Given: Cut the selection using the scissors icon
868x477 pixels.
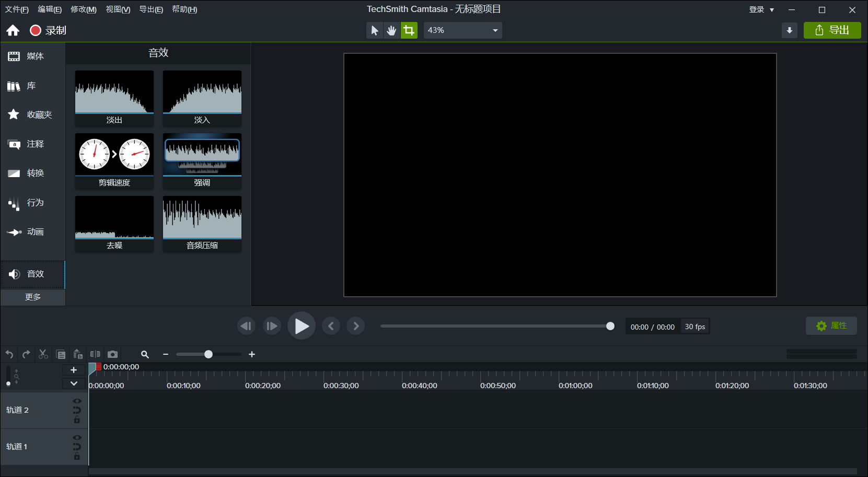Looking at the screenshot, I should coord(43,354).
